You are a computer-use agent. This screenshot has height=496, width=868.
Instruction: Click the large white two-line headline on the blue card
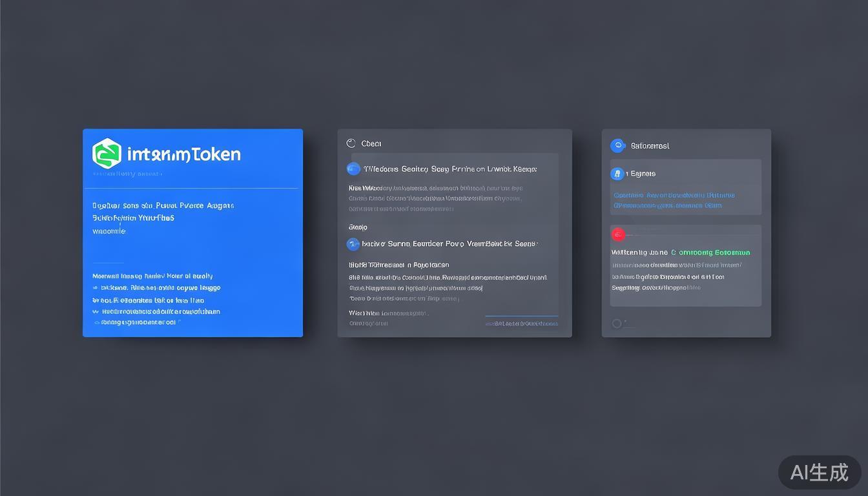[x=161, y=212]
